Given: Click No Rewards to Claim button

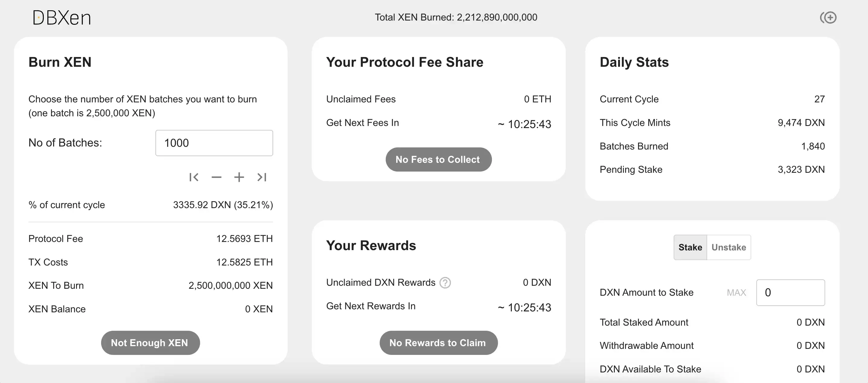Looking at the screenshot, I should (x=437, y=343).
